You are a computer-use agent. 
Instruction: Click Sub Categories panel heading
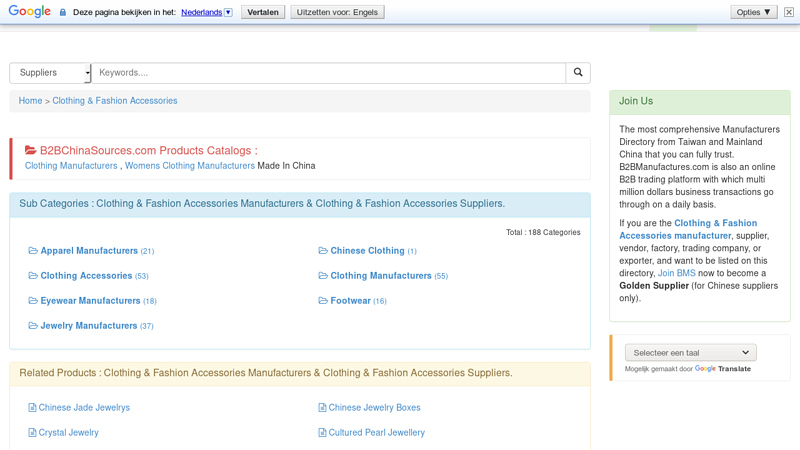pyautogui.click(x=299, y=204)
